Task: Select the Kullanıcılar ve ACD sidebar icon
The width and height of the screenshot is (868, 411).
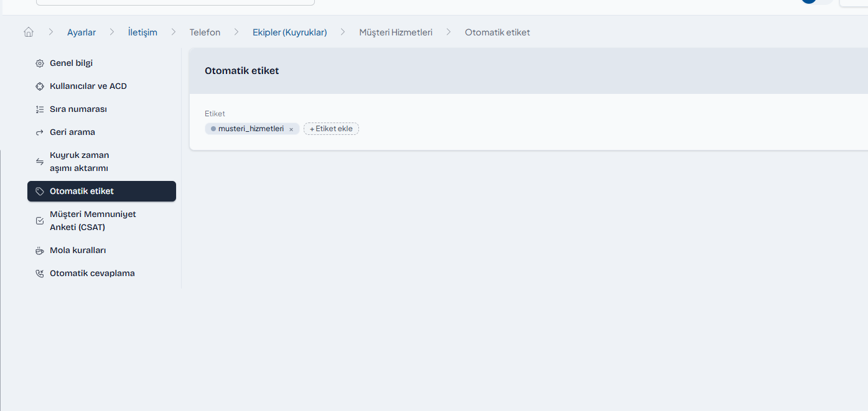Action: (x=40, y=86)
